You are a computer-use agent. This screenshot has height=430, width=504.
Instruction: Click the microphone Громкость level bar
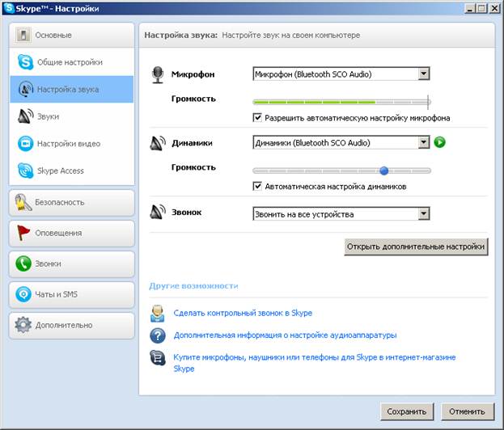tap(341, 102)
